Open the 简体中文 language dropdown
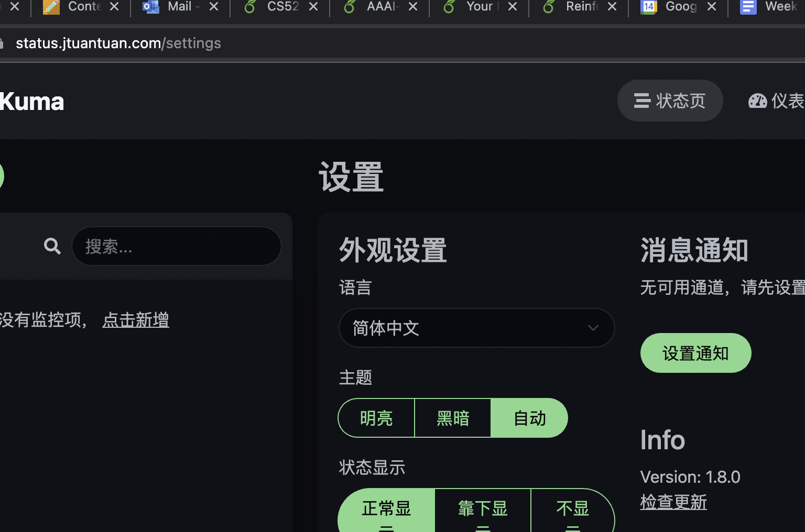This screenshot has width=805, height=532. point(476,328)
